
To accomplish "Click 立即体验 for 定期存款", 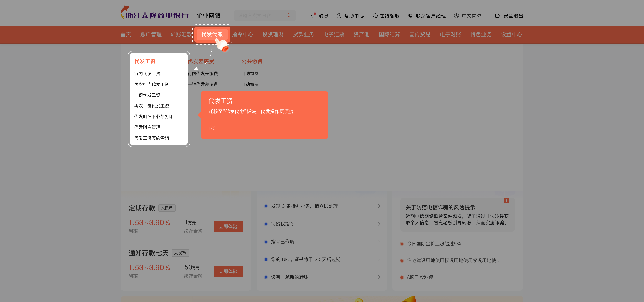I will [x=228, y=226].
